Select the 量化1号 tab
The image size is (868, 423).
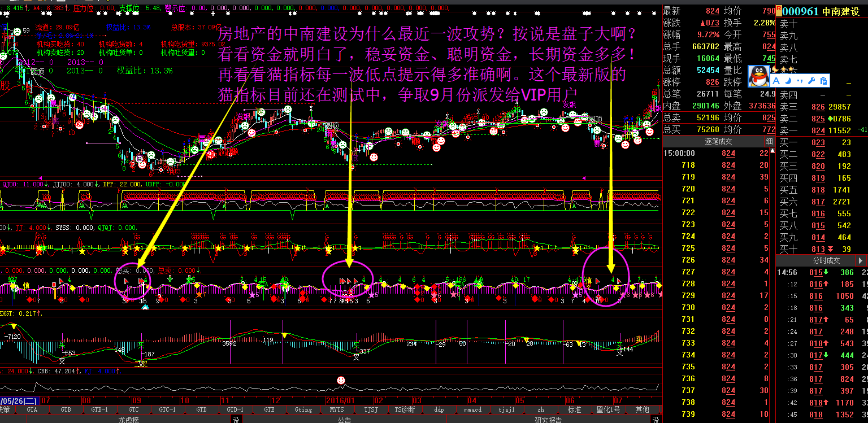(x=608, y=409)
